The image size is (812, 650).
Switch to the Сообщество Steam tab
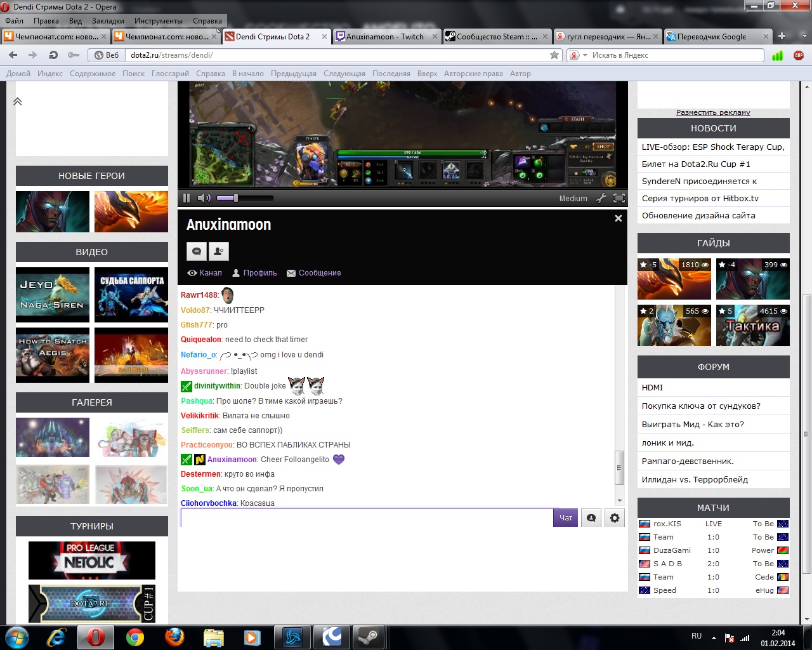(496, 37)
